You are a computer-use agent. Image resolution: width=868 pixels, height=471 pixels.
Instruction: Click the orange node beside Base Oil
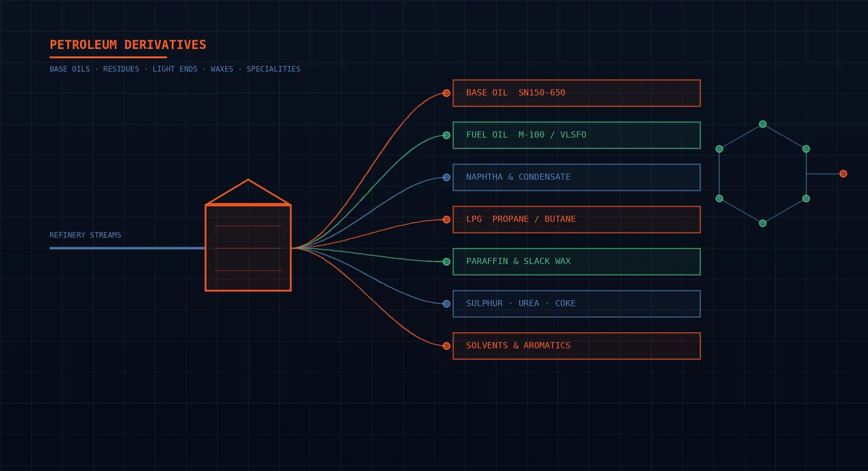click(446, 93)
